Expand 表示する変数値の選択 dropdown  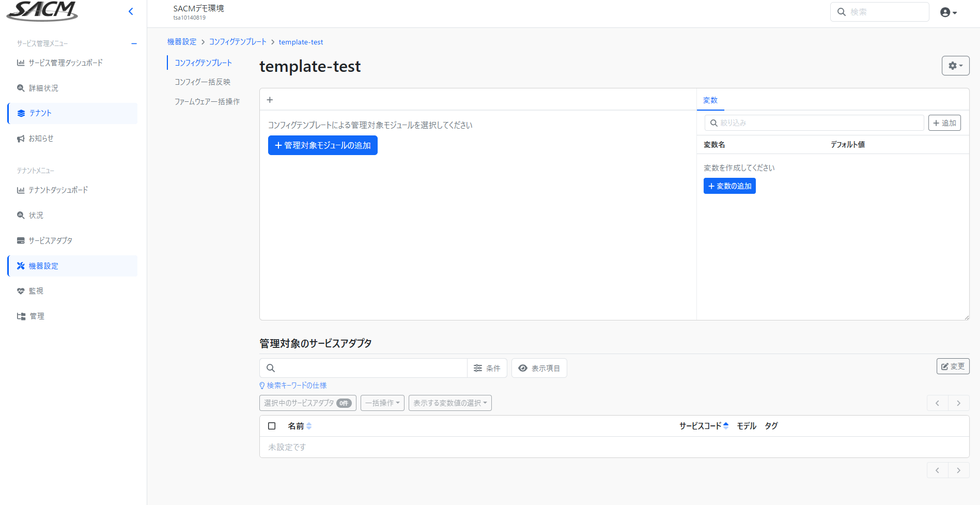coord(449,403)
